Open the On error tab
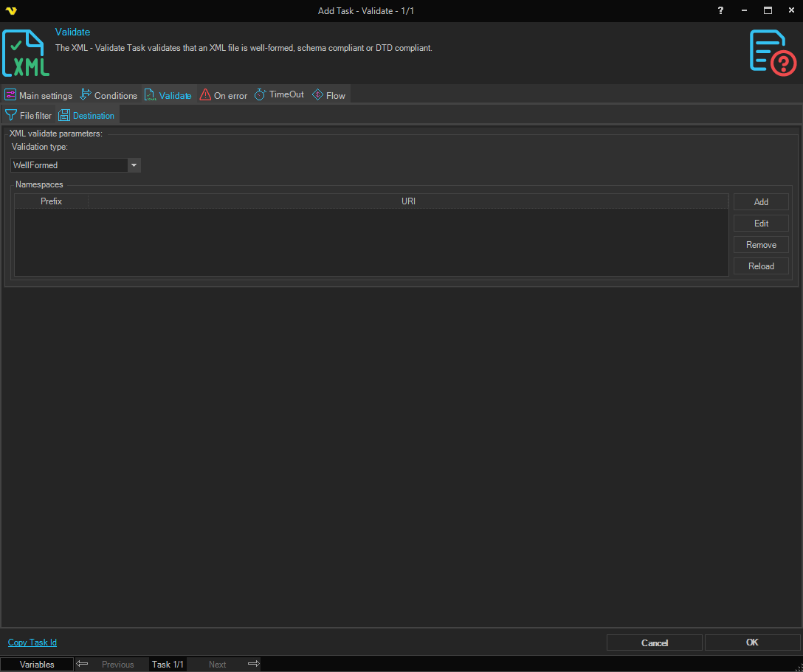 [223, 95]
